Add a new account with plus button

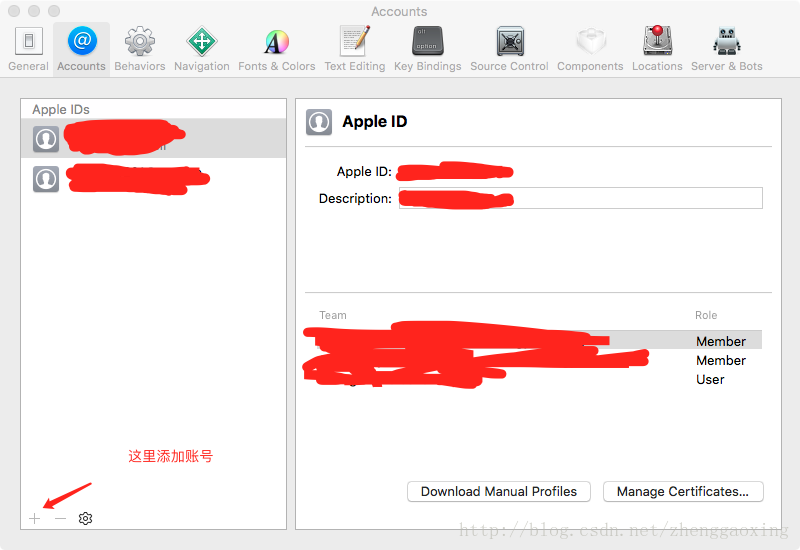[x=35, y=518]
